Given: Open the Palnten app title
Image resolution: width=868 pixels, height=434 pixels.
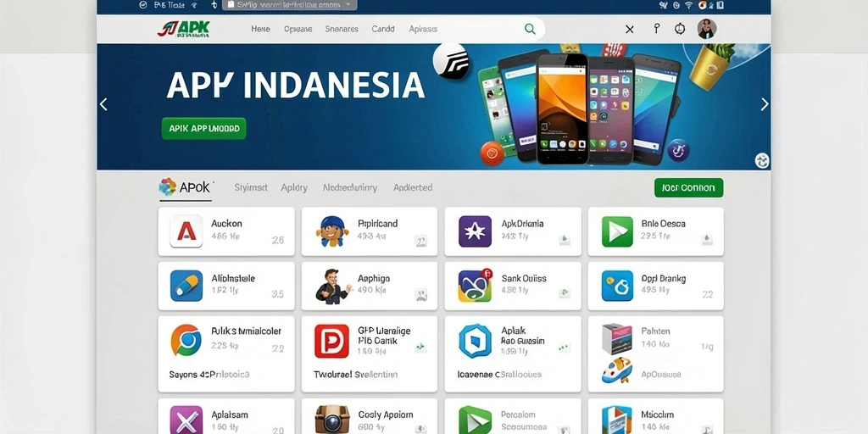Looking at the screenshot, I should tap(655, 331).
